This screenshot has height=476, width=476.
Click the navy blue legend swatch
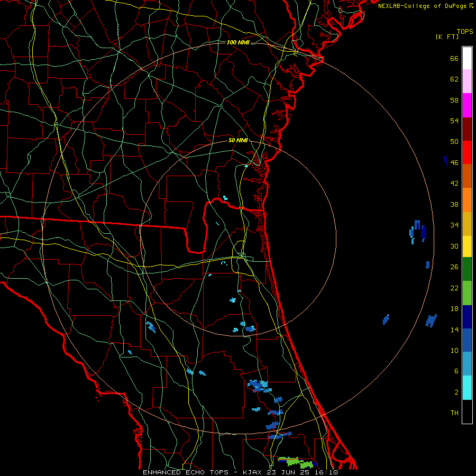467,317
